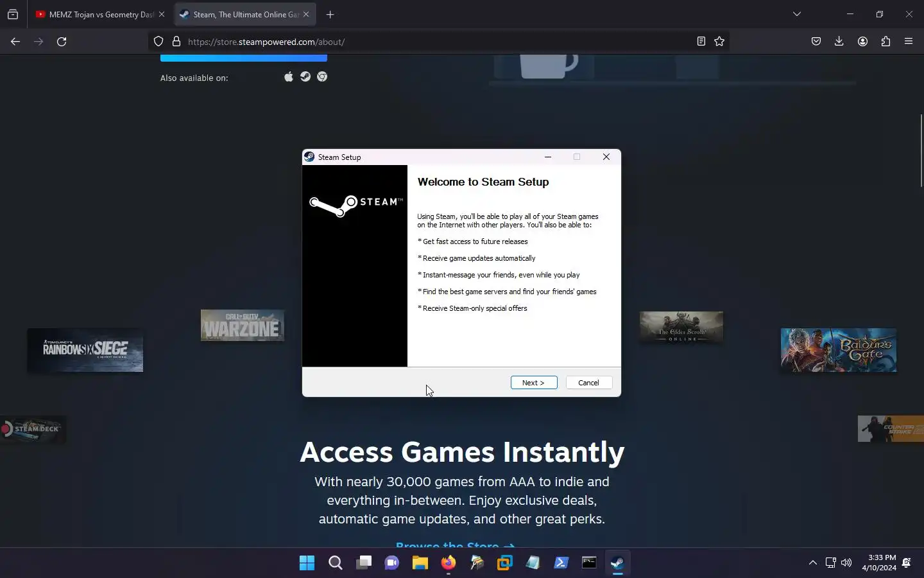The image size is (924, 578).
Task: Open the volume speaker tray icon
Action: pyautogui.click(x=846, y=563)
